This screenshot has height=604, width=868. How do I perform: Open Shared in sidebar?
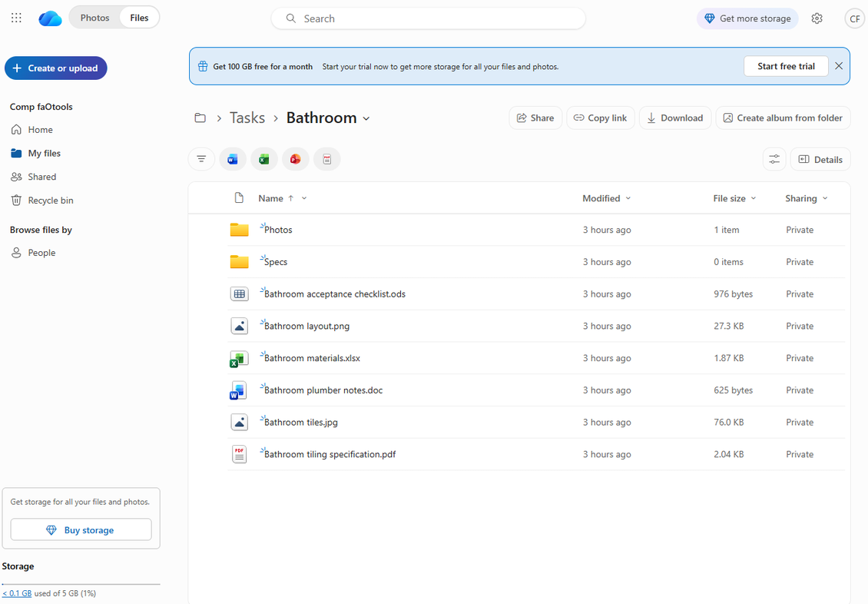pyautogui.click(x=42, y=177)
